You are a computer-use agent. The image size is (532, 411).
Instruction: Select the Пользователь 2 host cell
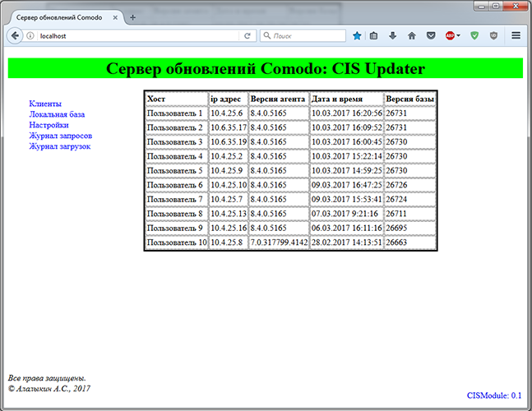[177, 127]
